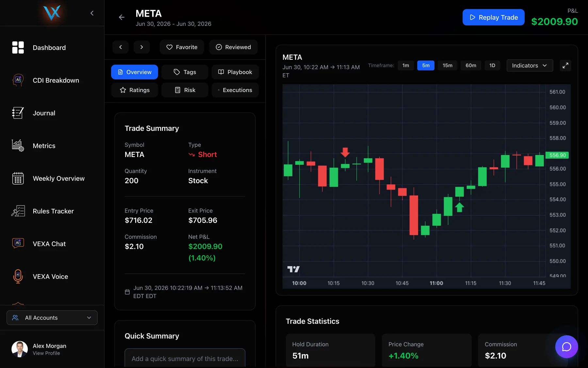Screen dimensions: 588x368
Task: Toggle the Reviewed status
Action: coord(233,47)
